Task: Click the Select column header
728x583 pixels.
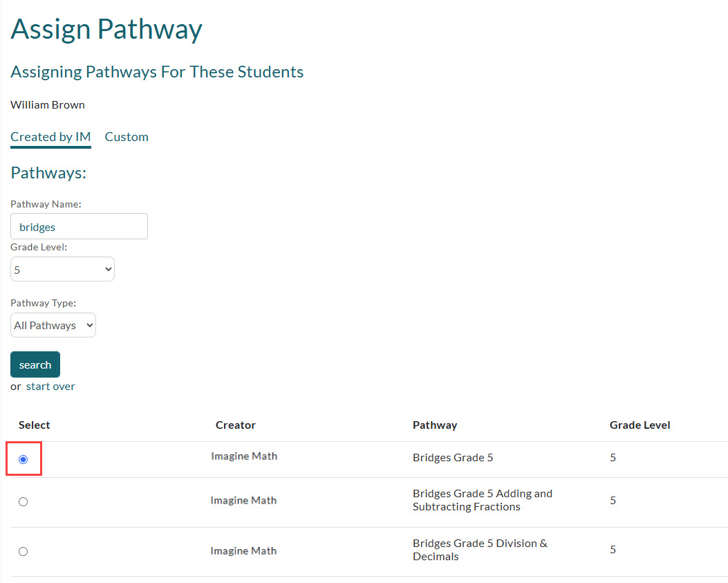Action: click(34, 425)
